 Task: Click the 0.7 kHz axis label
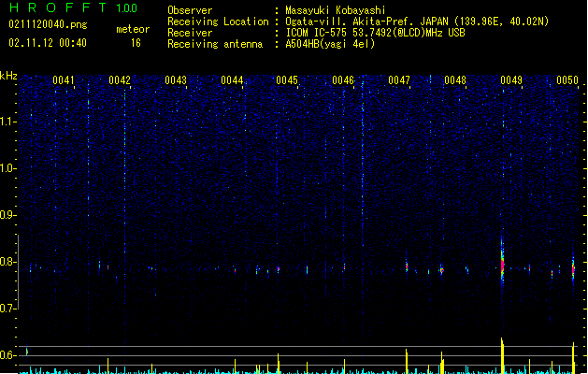coord(8,309)
